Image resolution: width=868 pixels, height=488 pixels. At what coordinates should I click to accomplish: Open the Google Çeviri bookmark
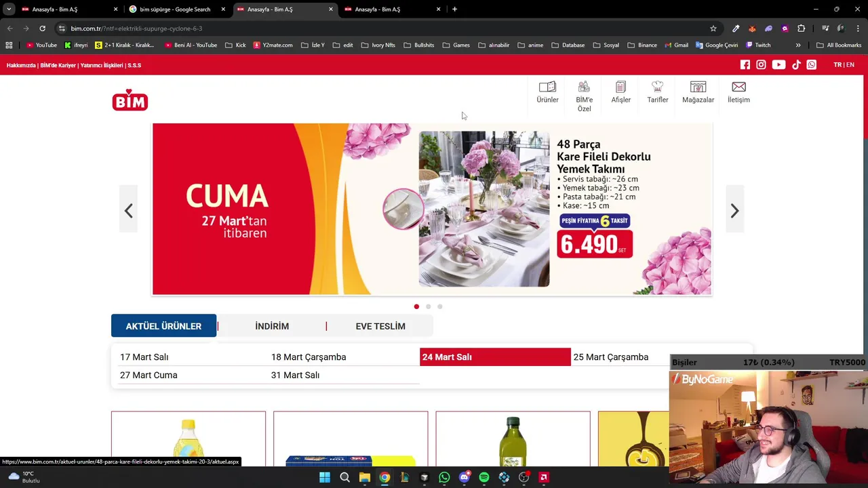[717, 45]
